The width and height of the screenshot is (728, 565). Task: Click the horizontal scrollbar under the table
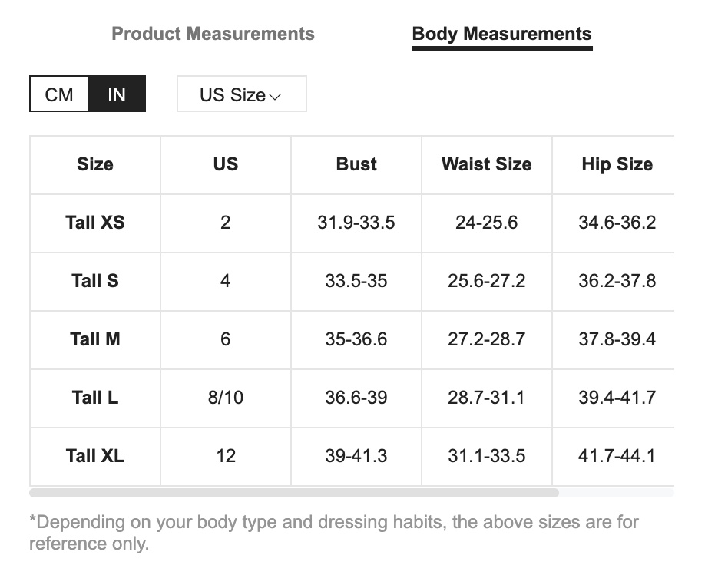pos(294,493)
